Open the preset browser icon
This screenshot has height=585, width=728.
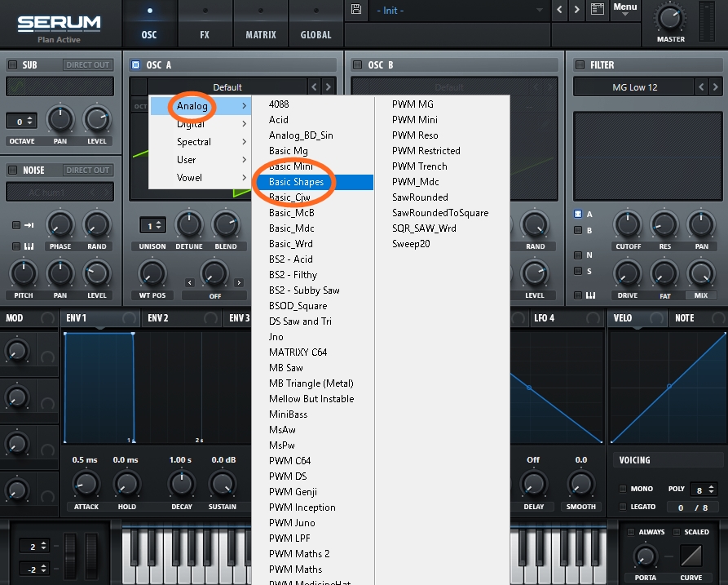(598, 10)
